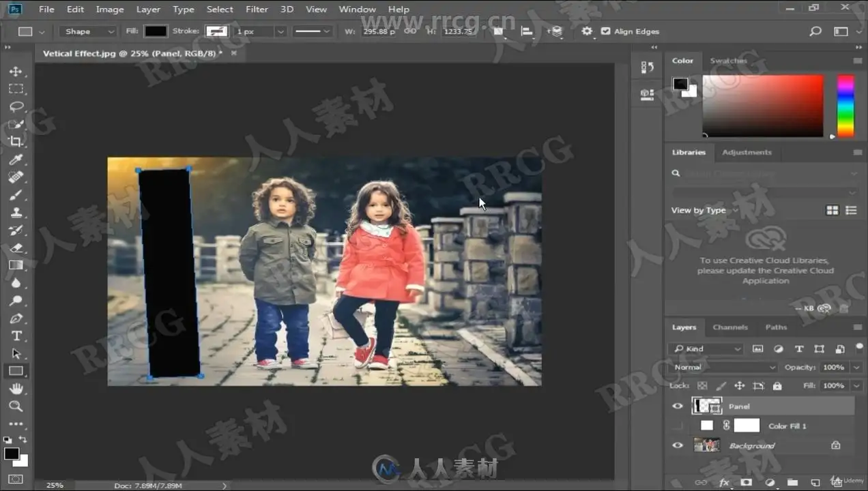The height and width of the screenshot is (491, 868).
Task: Select the Zoom tool
Action: [x=16, y=406]
